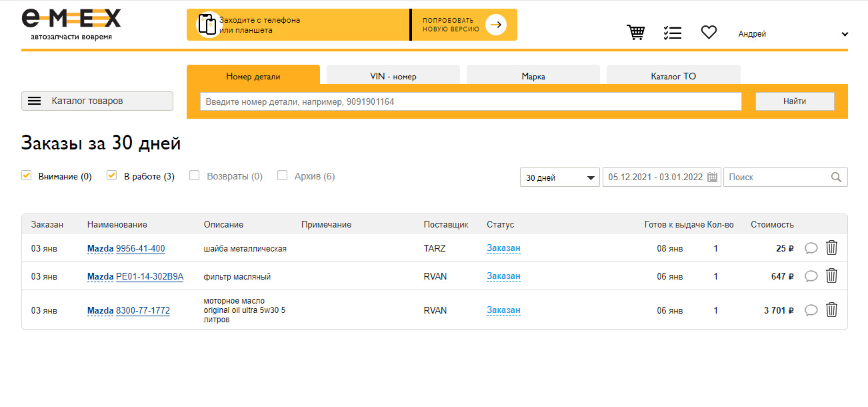Click the Заказан column header
868x407 pixels.
pos(47,225)
